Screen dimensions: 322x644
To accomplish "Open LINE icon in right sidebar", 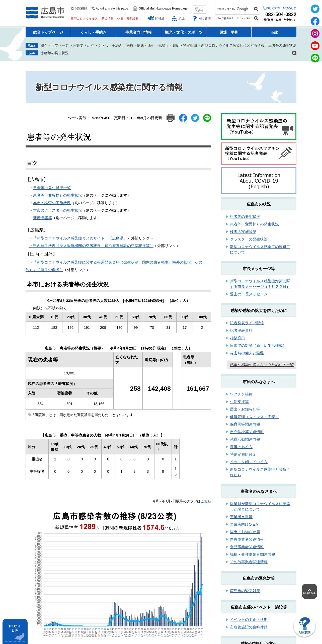I will [315, 58].
